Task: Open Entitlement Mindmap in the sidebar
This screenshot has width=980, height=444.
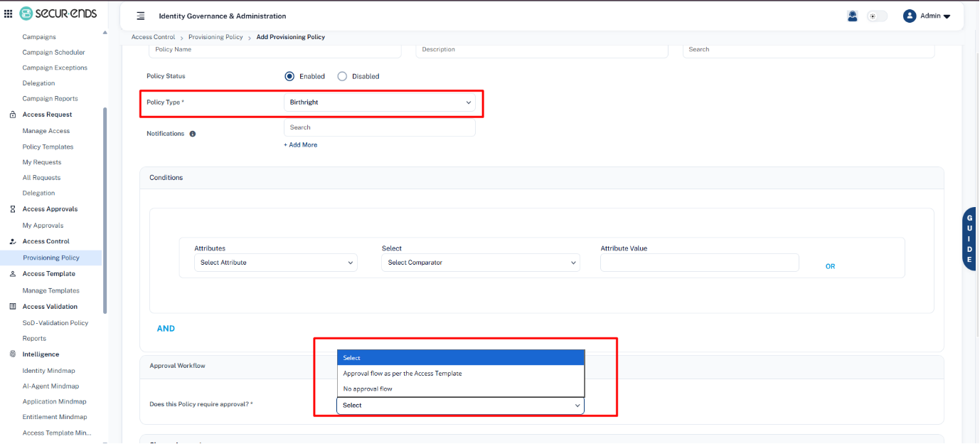Action: tap(55, 418)
